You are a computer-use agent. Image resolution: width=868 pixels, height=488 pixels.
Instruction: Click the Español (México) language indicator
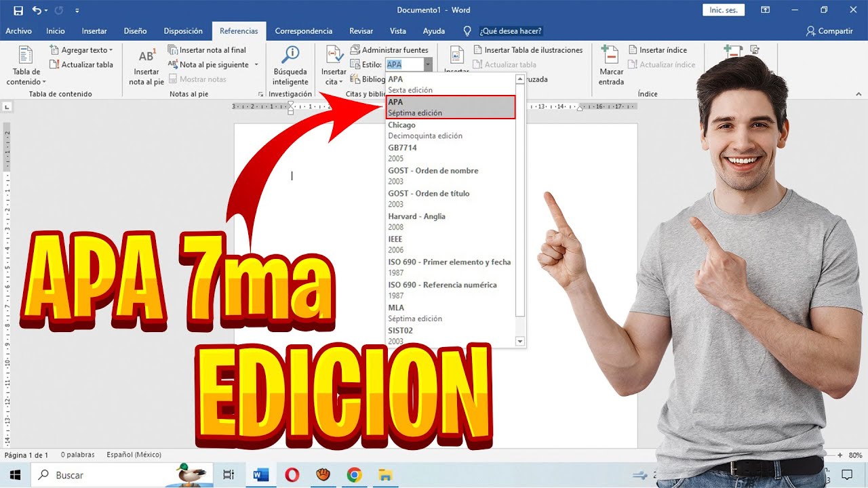[x=133, y=455]
